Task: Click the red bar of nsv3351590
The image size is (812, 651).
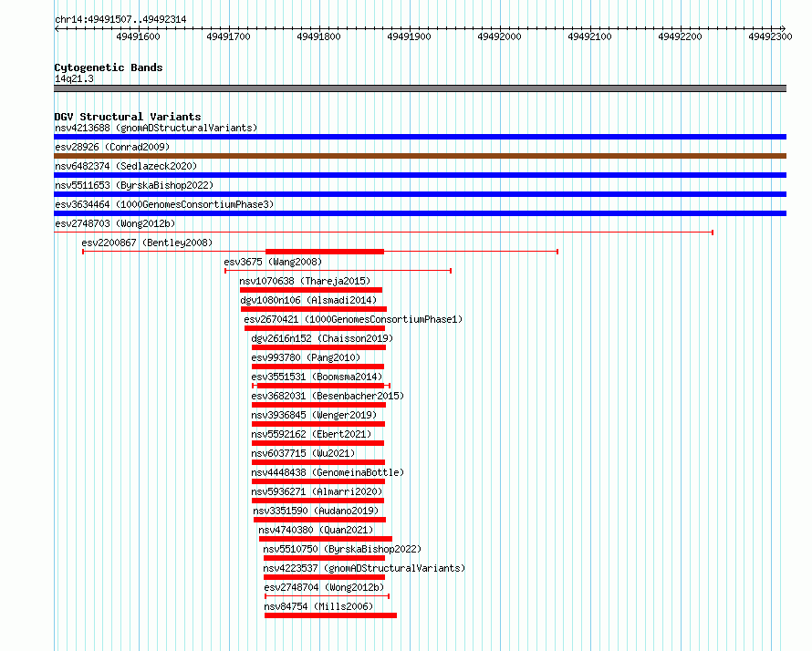Action: (x=320, y=520)
